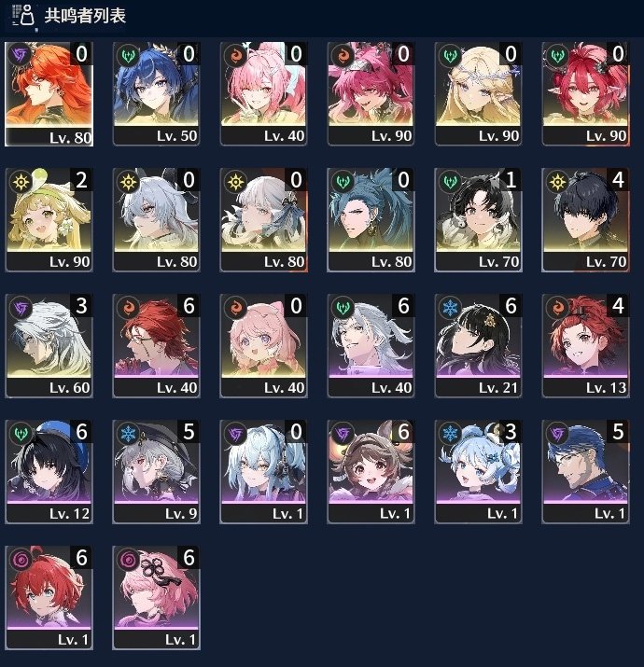The height and width of the screenshot is (667, 644).
Task: Select the red-haired man with glasses, Lv. 40
Action: pyautogui.click(x=156, y=346)
